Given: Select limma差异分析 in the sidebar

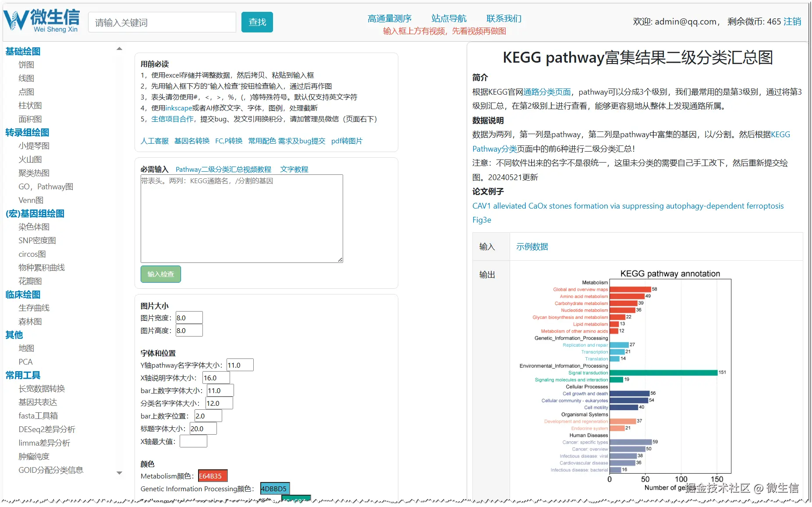Looking at the screenshot, I should [x=44, y=443].
